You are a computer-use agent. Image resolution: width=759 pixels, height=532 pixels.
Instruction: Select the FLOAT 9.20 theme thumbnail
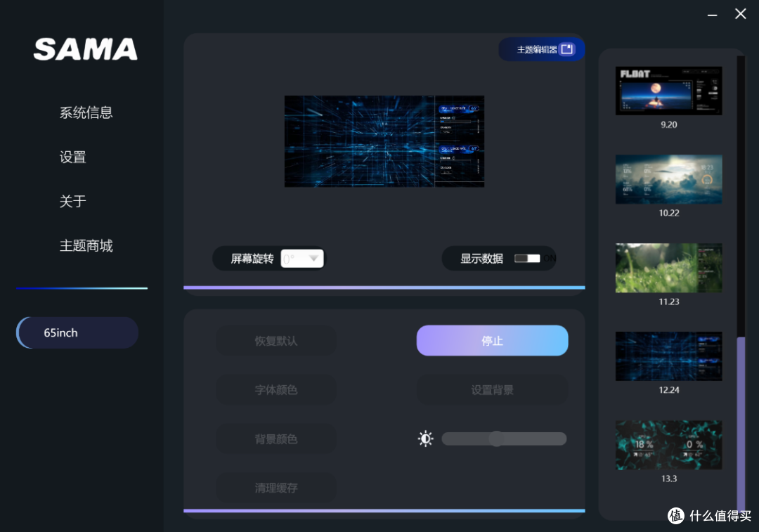668,91
